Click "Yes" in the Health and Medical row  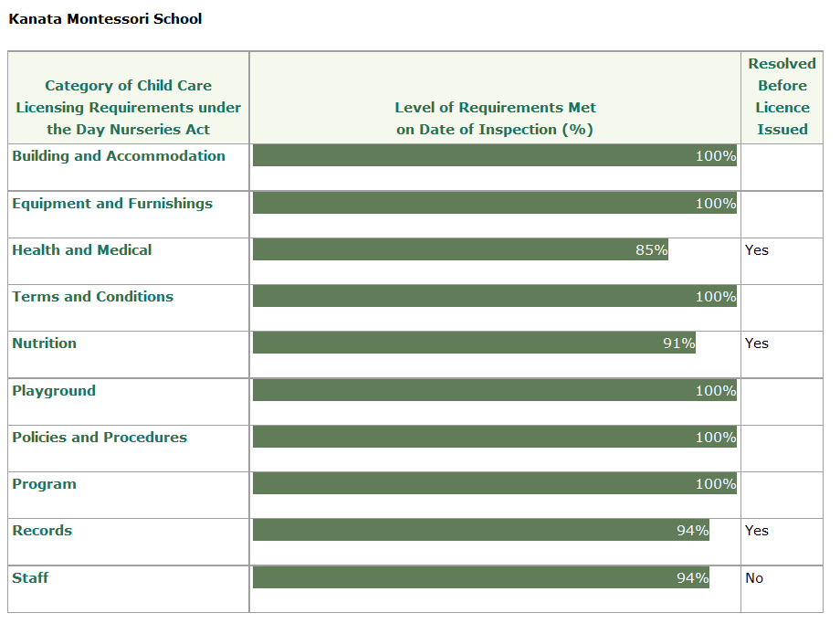point(757,250)
